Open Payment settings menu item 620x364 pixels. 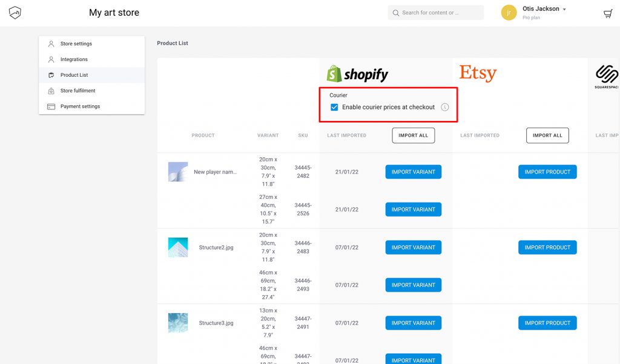(92, 106)
